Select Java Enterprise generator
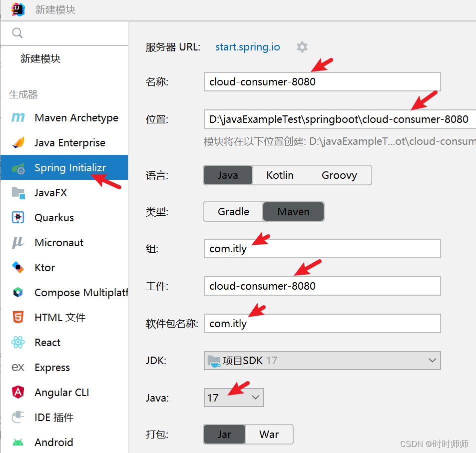 click(64, 142)
